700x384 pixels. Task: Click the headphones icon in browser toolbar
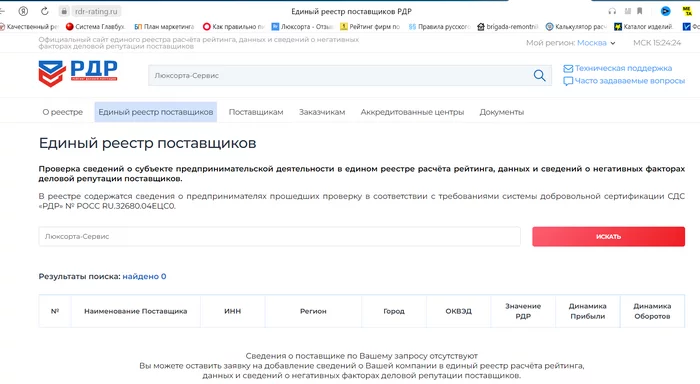point(612,11)
